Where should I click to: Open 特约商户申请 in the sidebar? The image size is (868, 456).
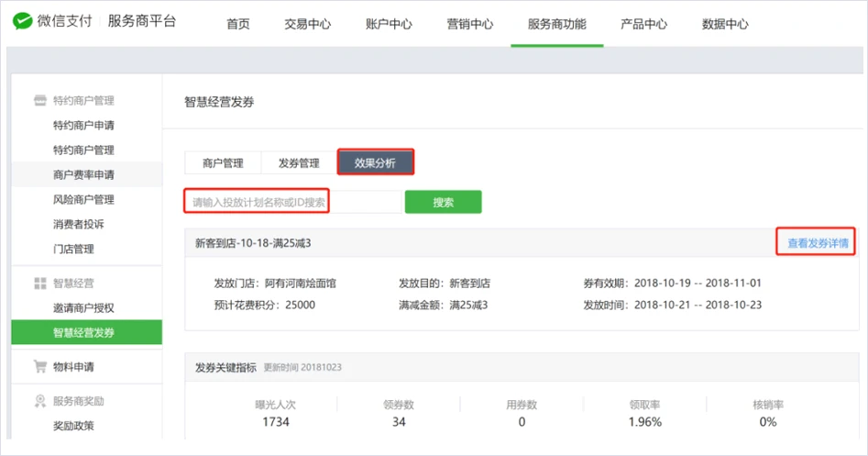click(83, 126)
